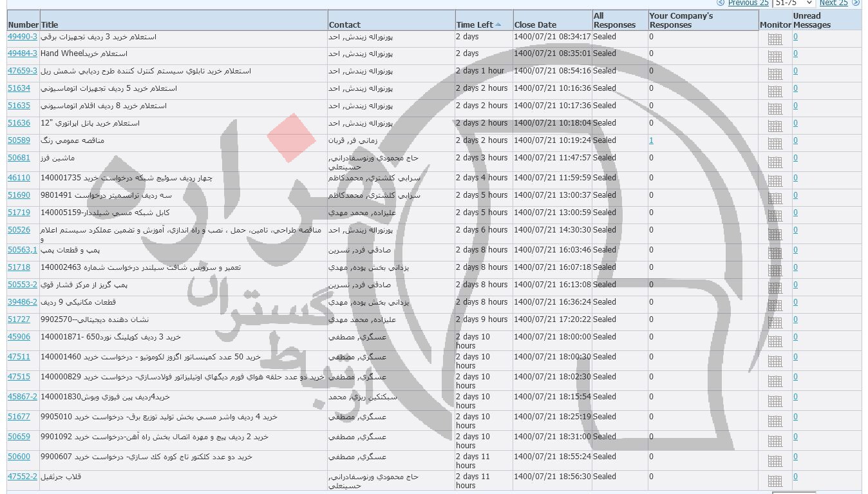Open Monitor icon for negotiation 50563,1
This screenshot has width=868, height=494.
tap(775, 253)
